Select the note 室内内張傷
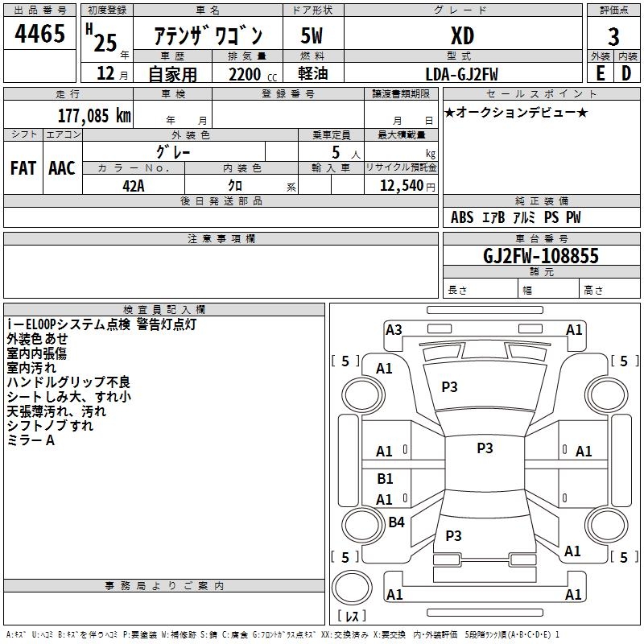 pos(36,353)
